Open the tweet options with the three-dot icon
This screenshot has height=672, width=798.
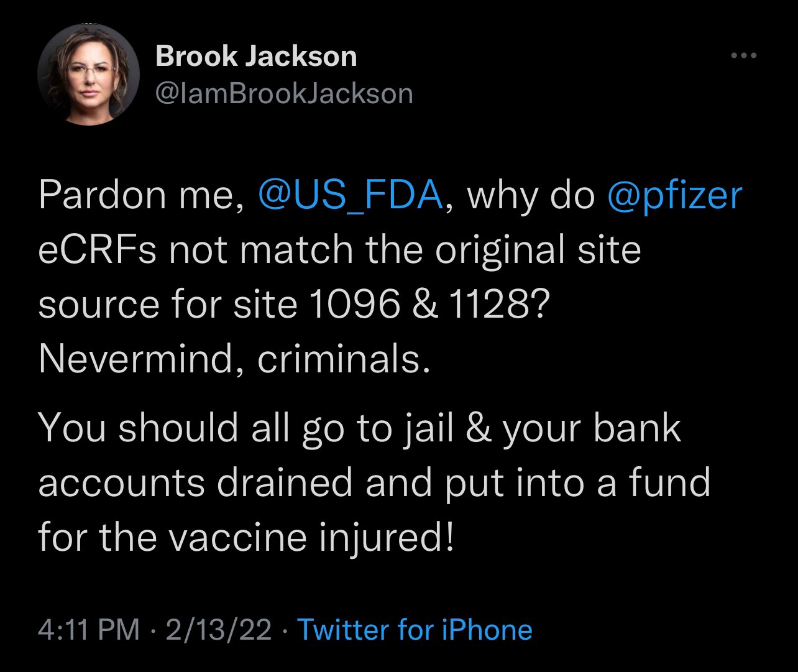coord(743,55)
